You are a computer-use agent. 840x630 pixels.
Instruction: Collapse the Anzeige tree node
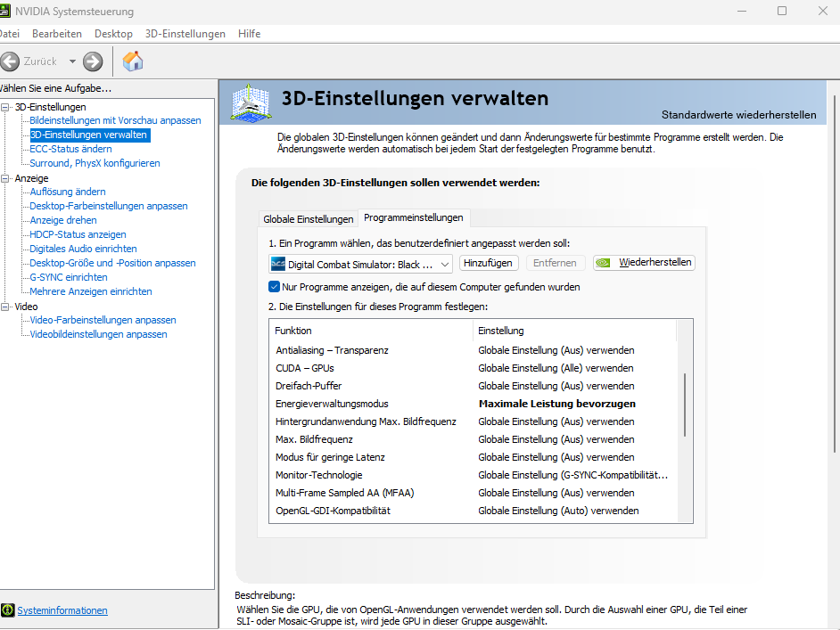click(x=5, y=178)
